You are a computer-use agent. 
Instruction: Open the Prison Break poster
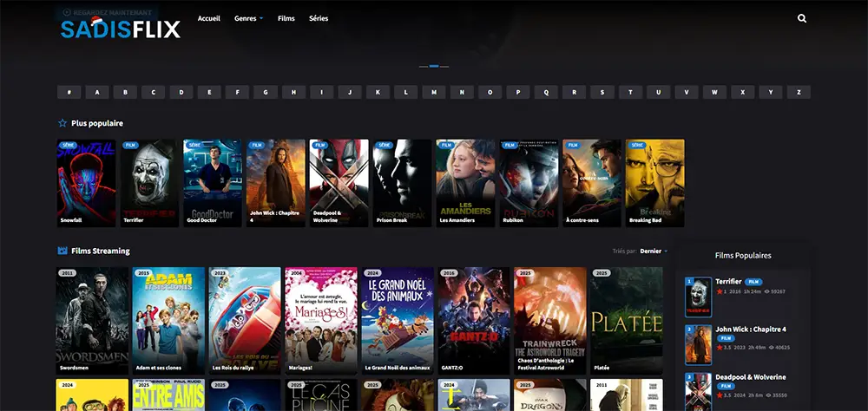(x=402, y=183)
